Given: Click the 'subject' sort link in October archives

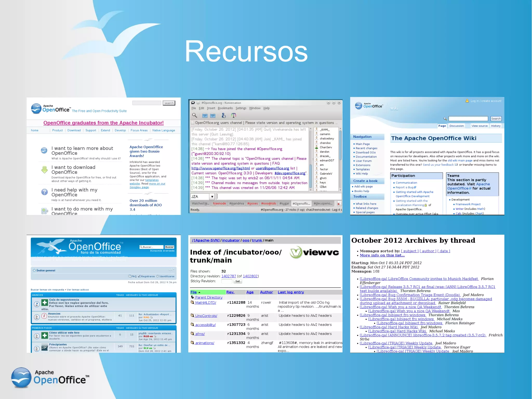Looking at the screenshot, I should (410, 251).
